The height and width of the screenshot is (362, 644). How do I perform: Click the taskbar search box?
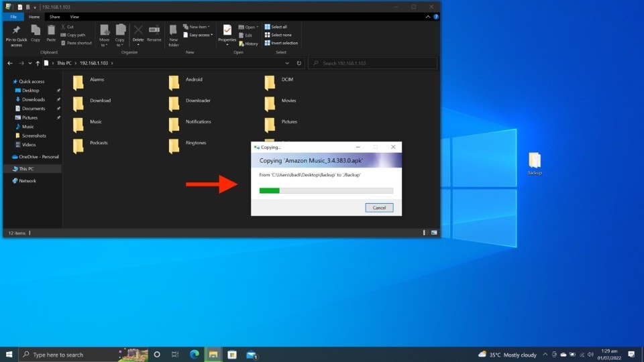(85, 355)
